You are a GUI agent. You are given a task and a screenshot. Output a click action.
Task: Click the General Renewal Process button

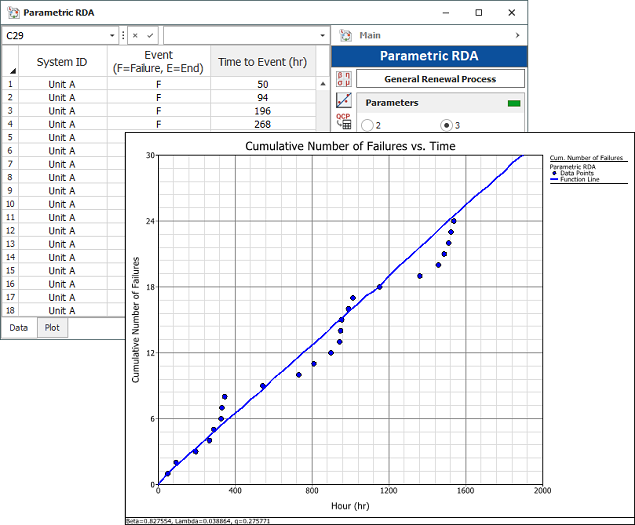[x=440, y=78]
